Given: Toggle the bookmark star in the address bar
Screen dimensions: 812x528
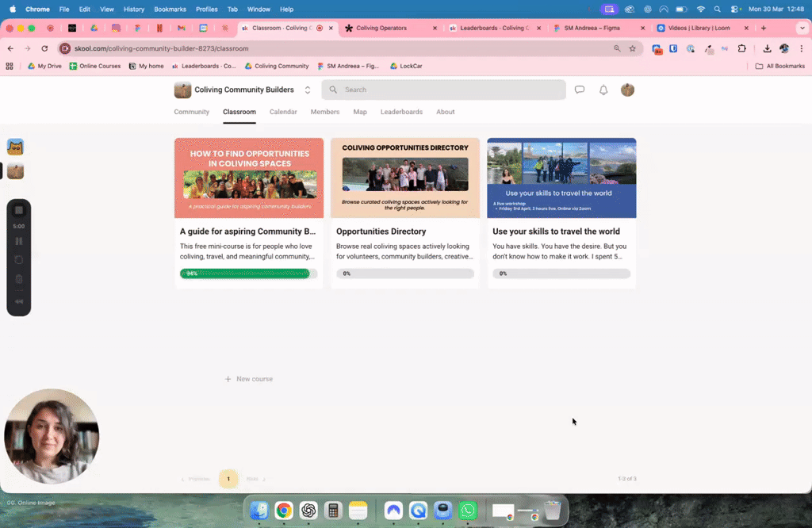Looking at the screenshot, I should 632,48.
